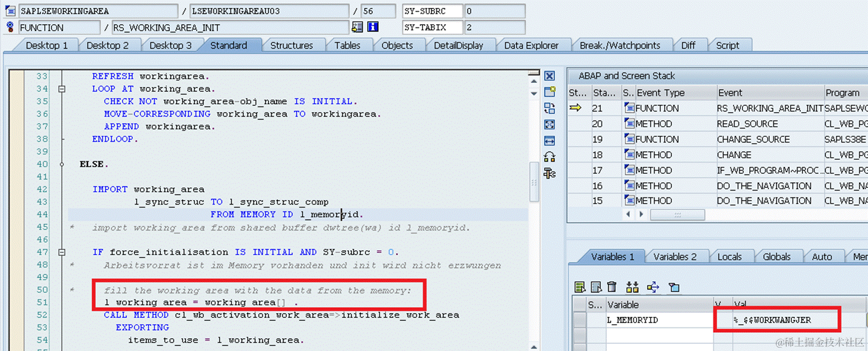Collapse the ELSE block at line 40
The height and width of the screenshot is (351, 868).
62,164
